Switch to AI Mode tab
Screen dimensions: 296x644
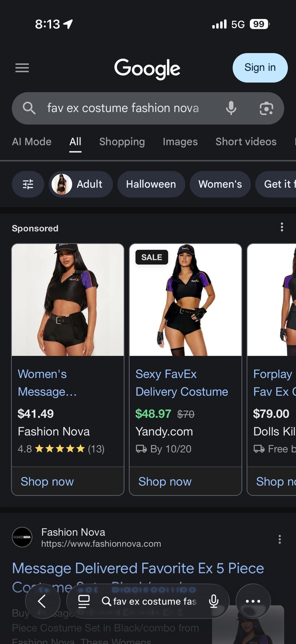click(x=32, y=142)
